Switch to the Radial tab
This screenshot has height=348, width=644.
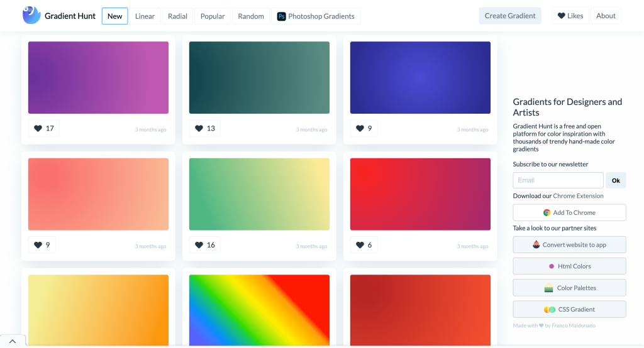(x=177, y=16)
